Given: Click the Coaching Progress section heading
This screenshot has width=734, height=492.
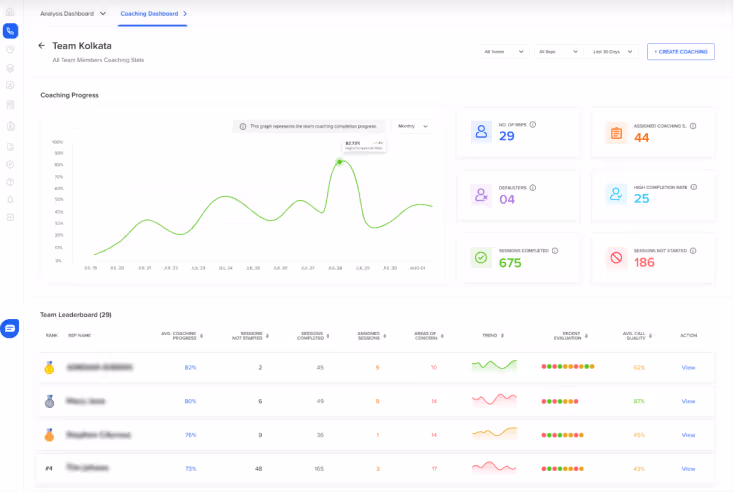Looking at the screenshot, I should click(x=69, y=95).
